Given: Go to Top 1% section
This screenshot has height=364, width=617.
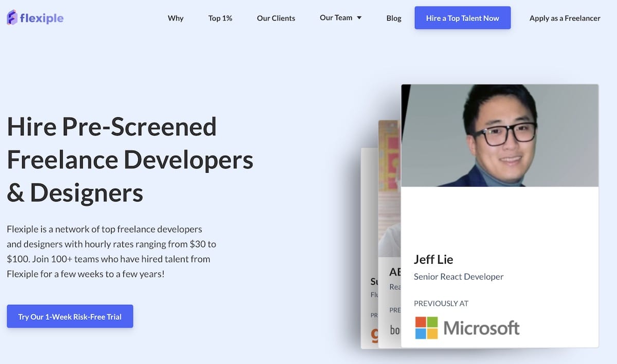Looking at the screenshot, I should pos(220,18).
